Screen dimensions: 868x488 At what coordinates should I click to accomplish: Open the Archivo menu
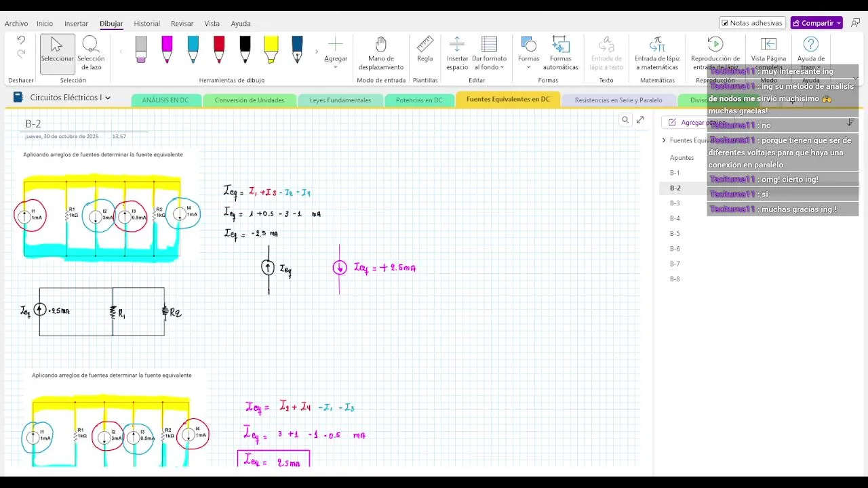tap(16, 23)
